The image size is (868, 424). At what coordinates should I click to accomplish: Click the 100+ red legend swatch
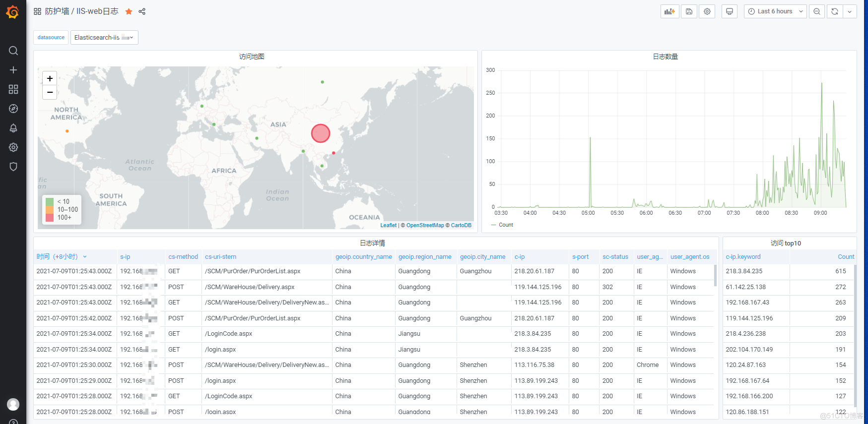coord(50,217)
